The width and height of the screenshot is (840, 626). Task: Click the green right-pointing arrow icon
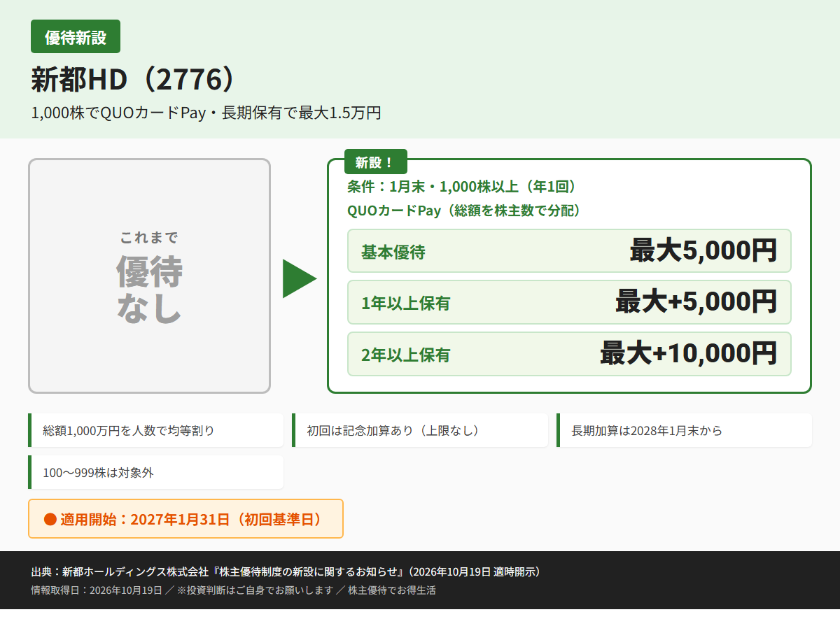click(x=300, y=278)
